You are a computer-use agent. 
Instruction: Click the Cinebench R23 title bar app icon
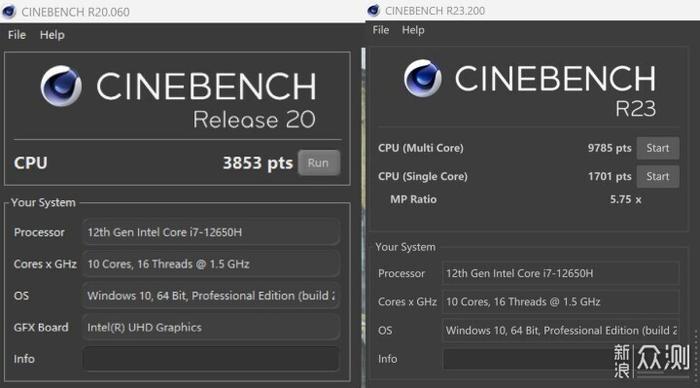click(x=374, y=10)
